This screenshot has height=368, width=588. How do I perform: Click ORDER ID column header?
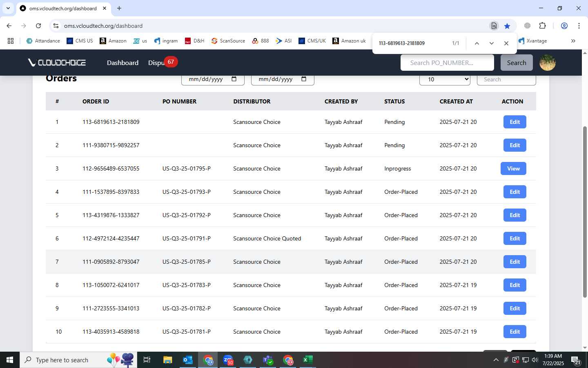click(96, 101)
